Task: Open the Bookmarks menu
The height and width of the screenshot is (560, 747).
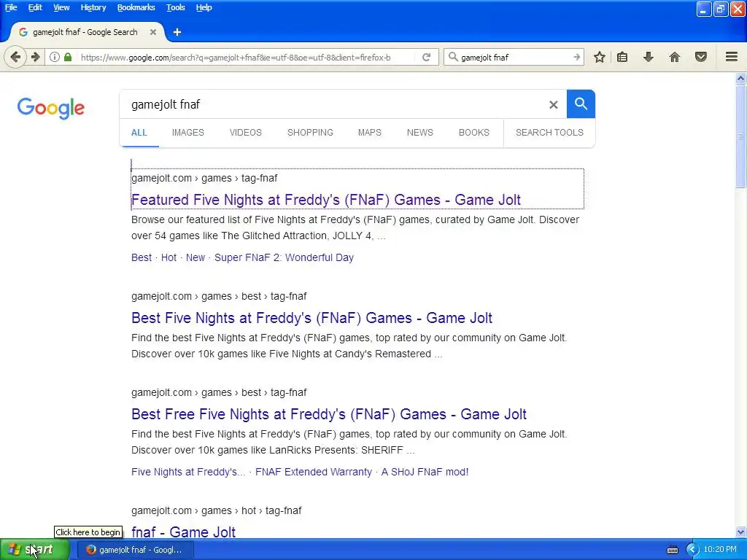Action: tap(136, 7)
